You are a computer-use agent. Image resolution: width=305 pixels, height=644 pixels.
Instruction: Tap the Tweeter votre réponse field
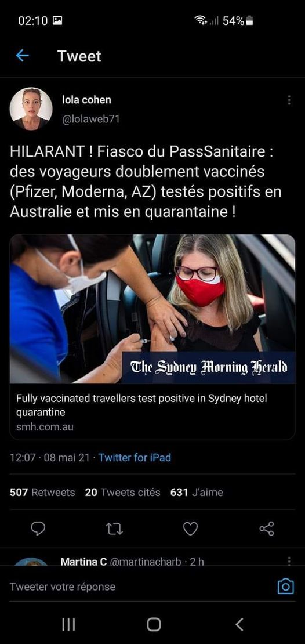coord(140,587)
